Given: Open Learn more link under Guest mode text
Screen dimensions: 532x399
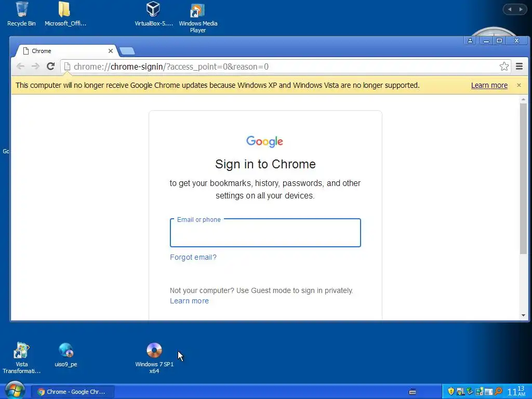Looking at the screenshot, I should click(x=189, y=301).
